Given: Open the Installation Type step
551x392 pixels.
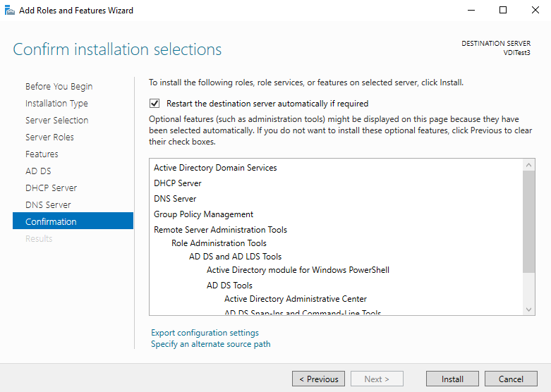Looking at the screenshot, I should coord(56,104).
